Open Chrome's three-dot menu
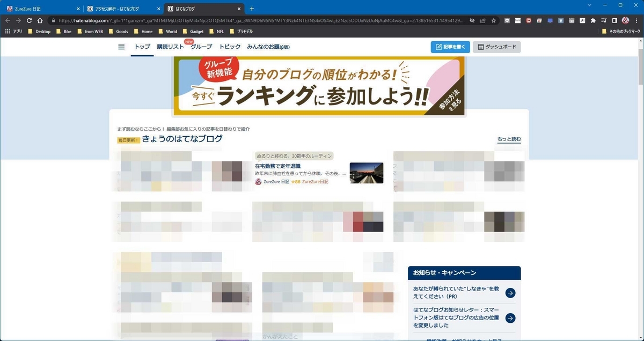644x341 pixels. tap(636, 20)
